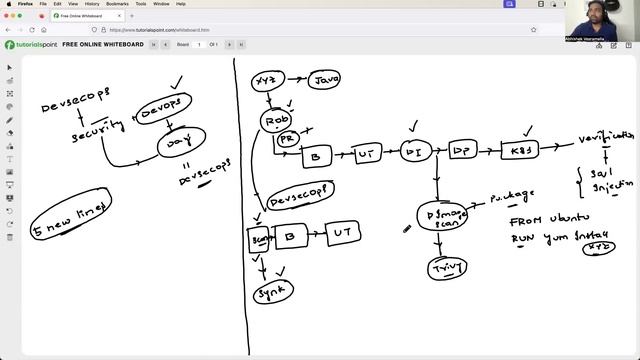Open the shapes tool
The width and height of the screenshot is (640, 360).
pos(10,146)
